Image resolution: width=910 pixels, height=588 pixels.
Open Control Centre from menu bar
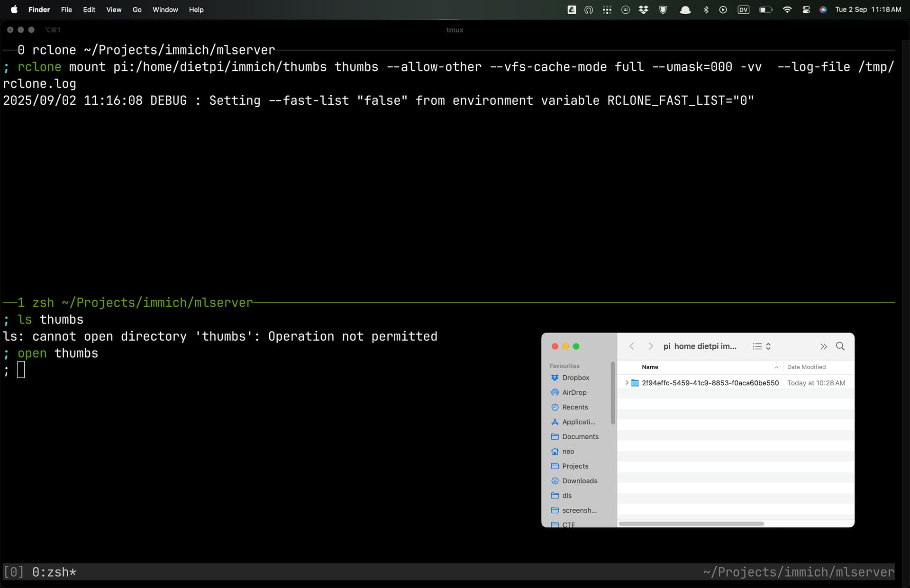click(x=806, y=9)
